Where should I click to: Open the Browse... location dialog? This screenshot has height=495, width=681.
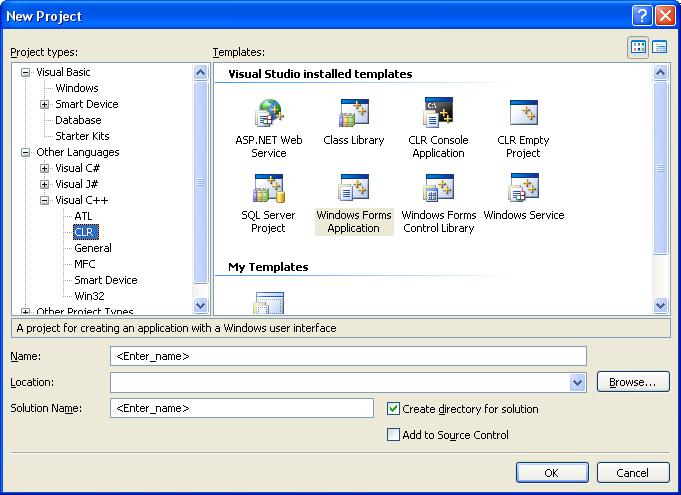tap(633, 382)
